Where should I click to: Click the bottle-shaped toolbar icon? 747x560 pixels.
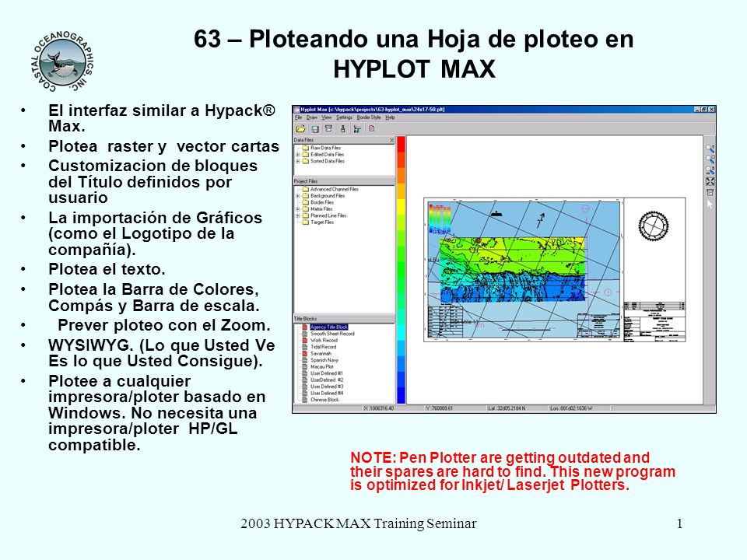342,128
